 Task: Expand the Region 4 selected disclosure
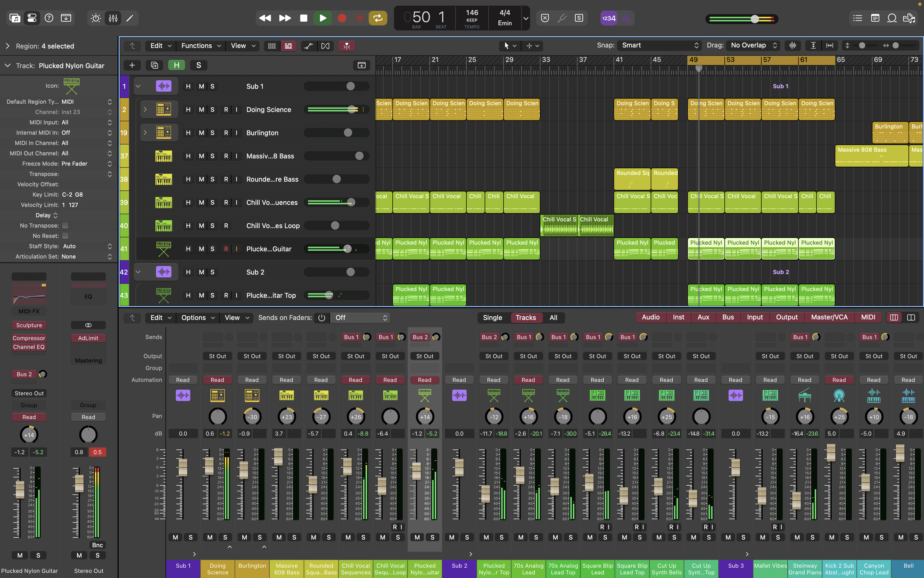point(7,46)
